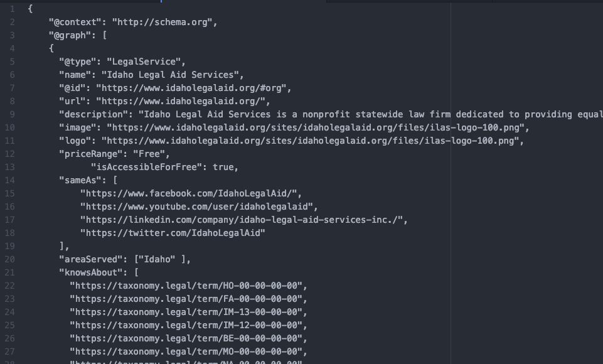Click the taxonomy term IM-12-00-00-00 string

click(x=186, y=325)
